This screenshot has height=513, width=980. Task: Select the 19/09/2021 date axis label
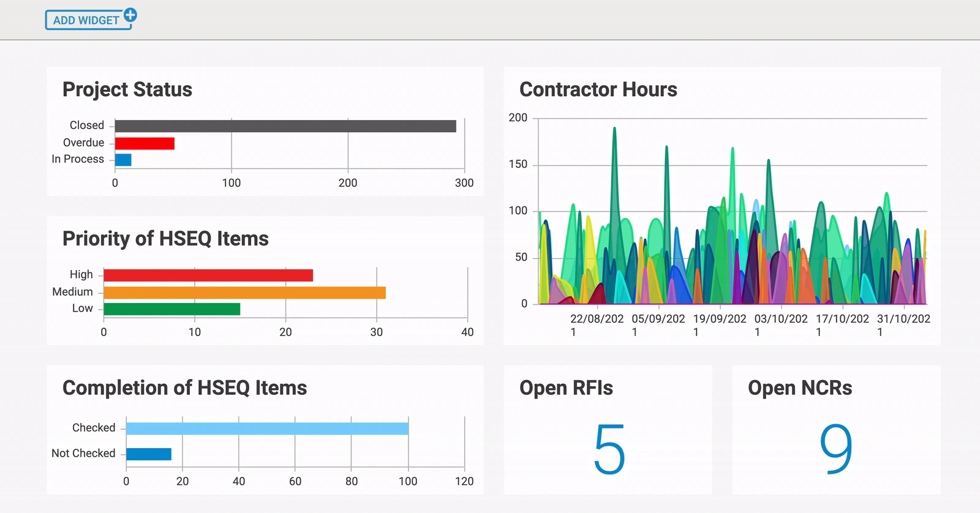tap(720, 325)
